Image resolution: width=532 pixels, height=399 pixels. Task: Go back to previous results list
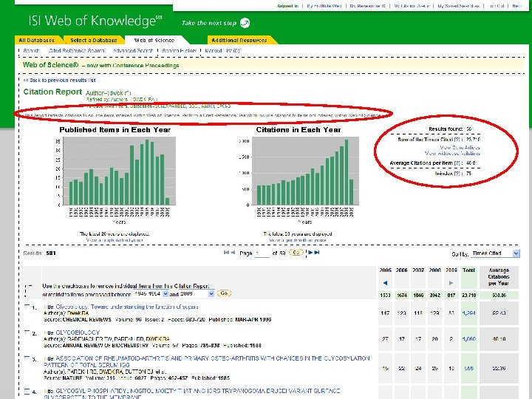point(59,80)
